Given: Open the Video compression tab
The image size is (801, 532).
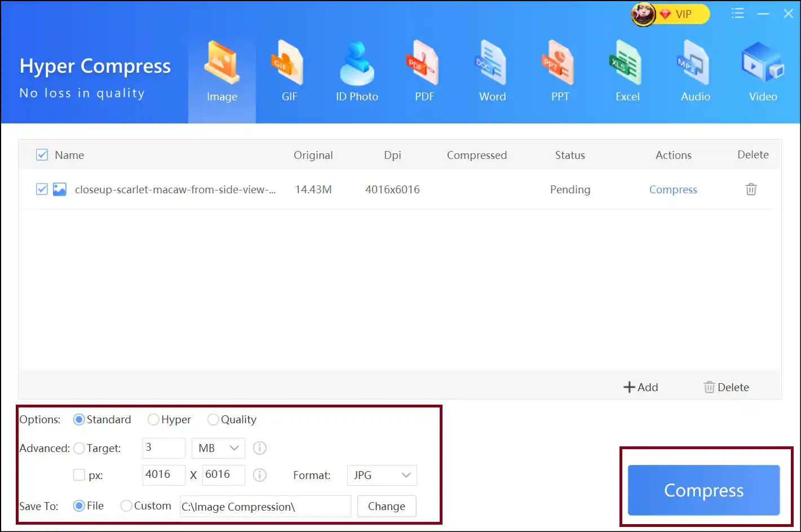Looking at the screenshot, I should (763, 72).
